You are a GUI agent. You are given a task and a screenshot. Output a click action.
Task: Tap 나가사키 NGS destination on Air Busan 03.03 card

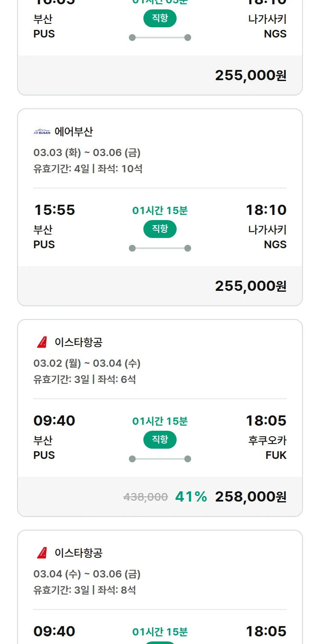coord(268,237)
